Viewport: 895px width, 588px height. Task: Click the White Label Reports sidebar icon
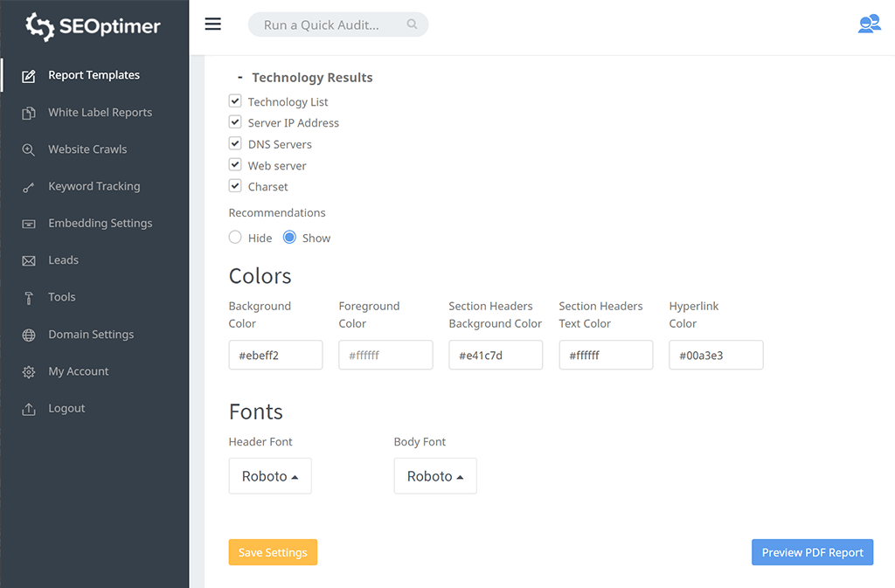tap(29, 113)
